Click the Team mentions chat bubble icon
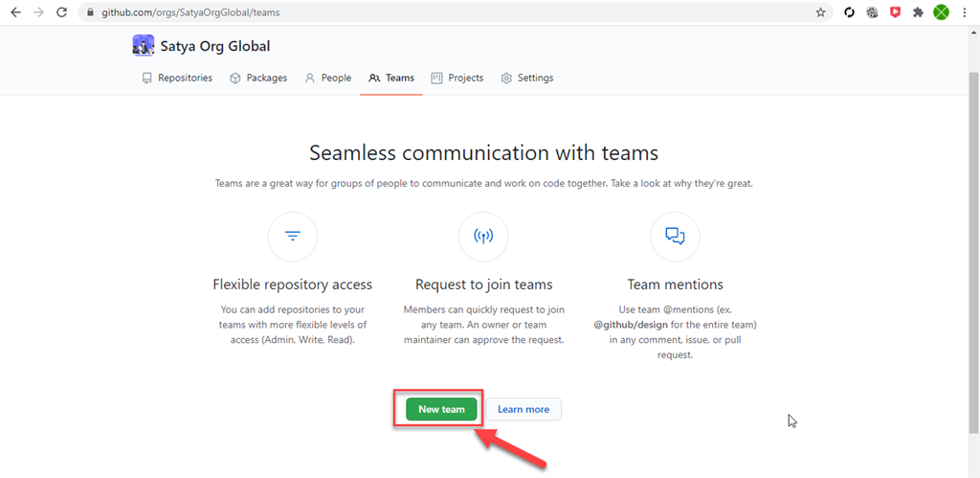The height and width of the screenshot is (478, 980). tap(675, 236)
